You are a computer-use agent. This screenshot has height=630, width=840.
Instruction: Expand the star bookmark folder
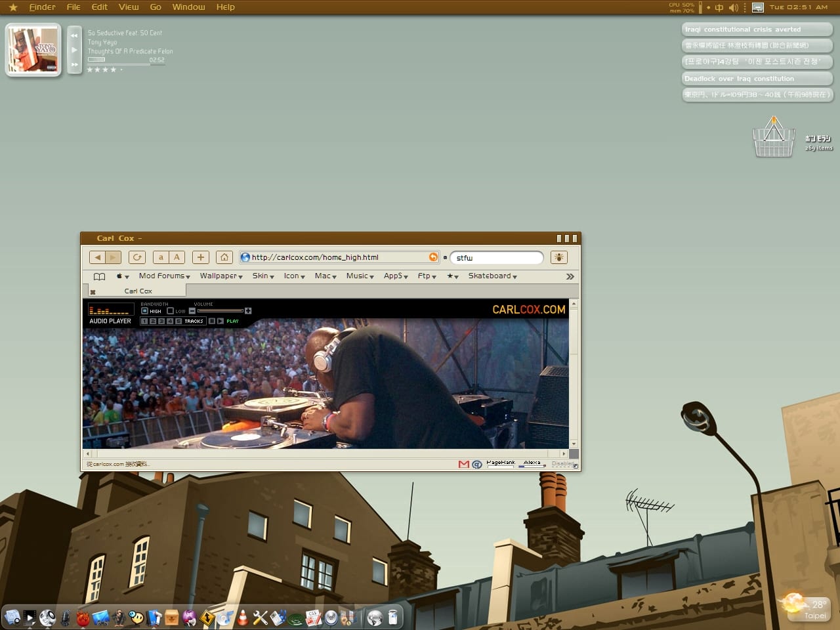click(453, 276)
